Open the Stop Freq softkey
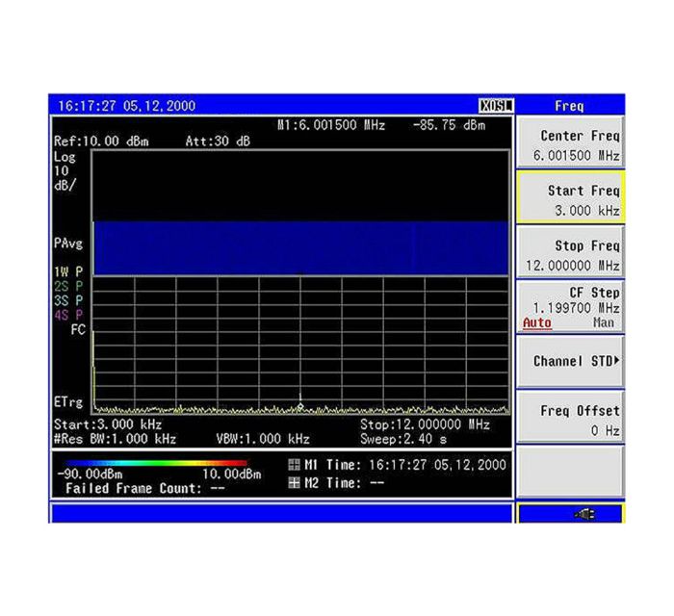Screen dimensions: 674x616 click(570, 252)
